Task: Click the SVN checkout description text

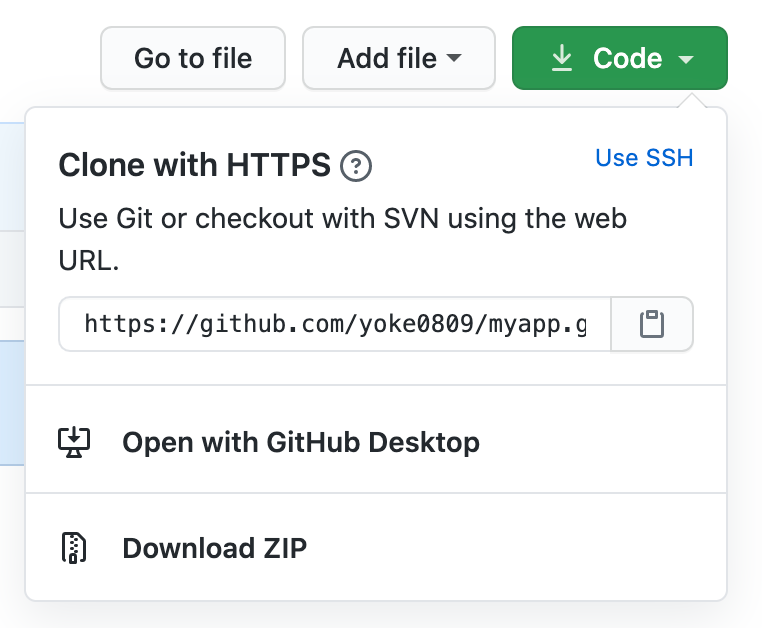Action: point(343,239)
